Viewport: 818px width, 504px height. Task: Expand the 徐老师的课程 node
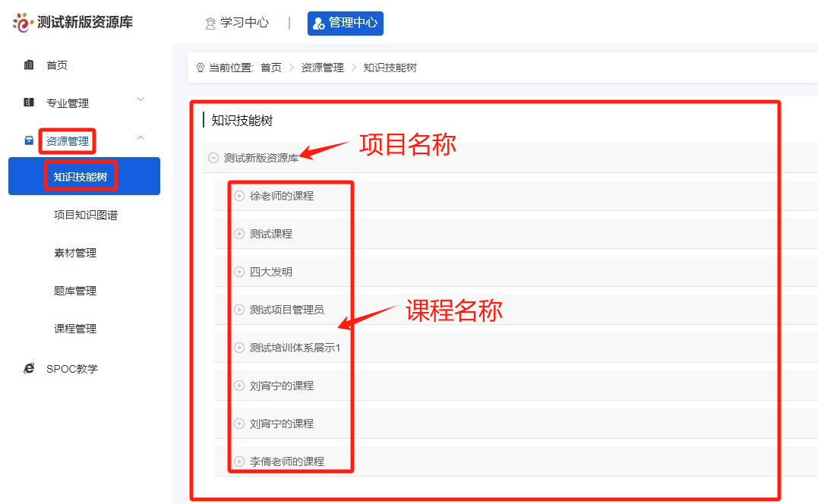(x=239, y=196)
